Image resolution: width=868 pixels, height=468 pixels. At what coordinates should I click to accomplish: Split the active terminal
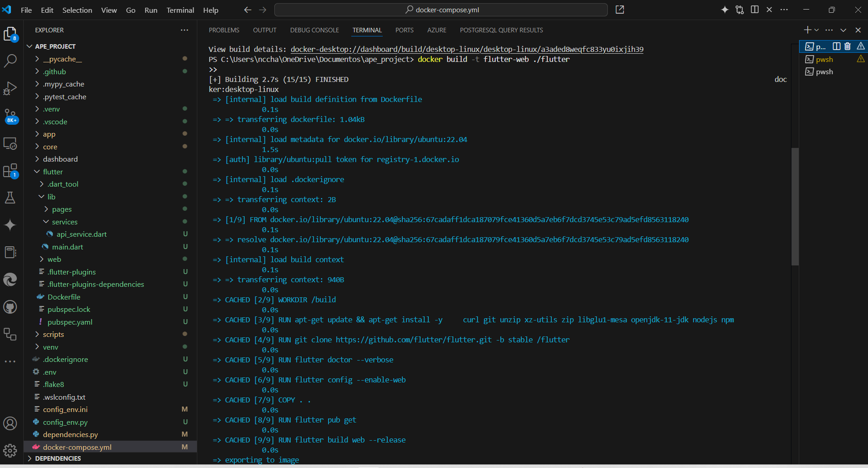(837, 46)
